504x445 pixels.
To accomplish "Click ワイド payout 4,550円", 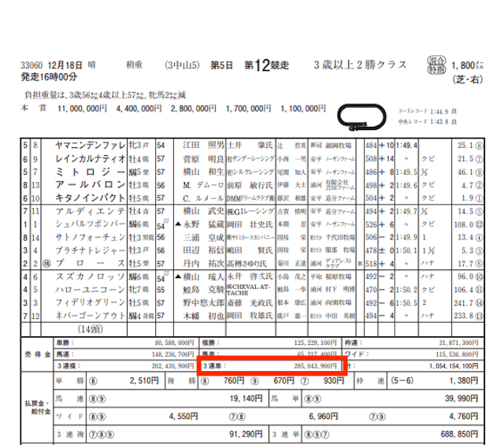I will (x=183, y=417).
